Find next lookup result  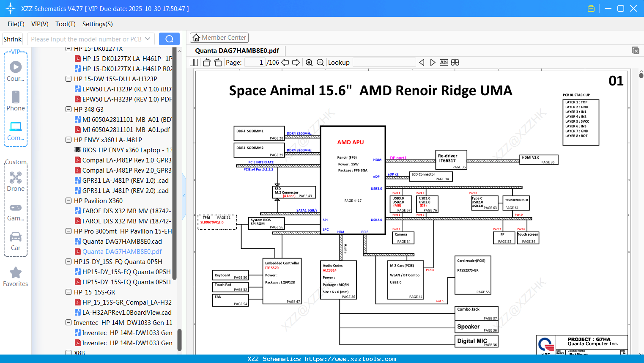[x=433, y=63]
